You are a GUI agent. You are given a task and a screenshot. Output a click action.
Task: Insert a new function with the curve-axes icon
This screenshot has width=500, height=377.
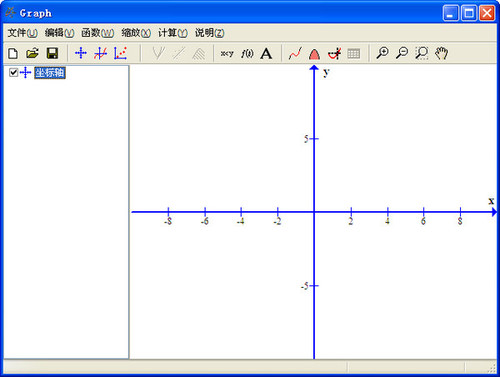pyautogui.click(x=100, y=53)
